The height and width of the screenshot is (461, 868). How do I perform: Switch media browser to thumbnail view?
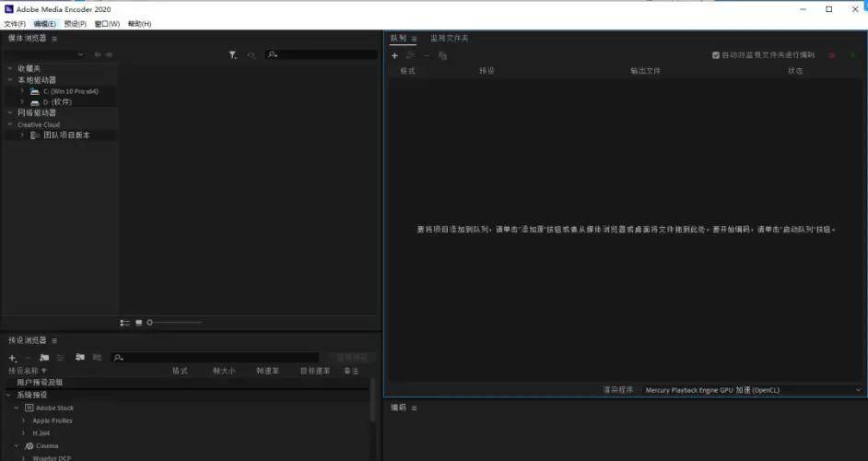tap(139, 323)
